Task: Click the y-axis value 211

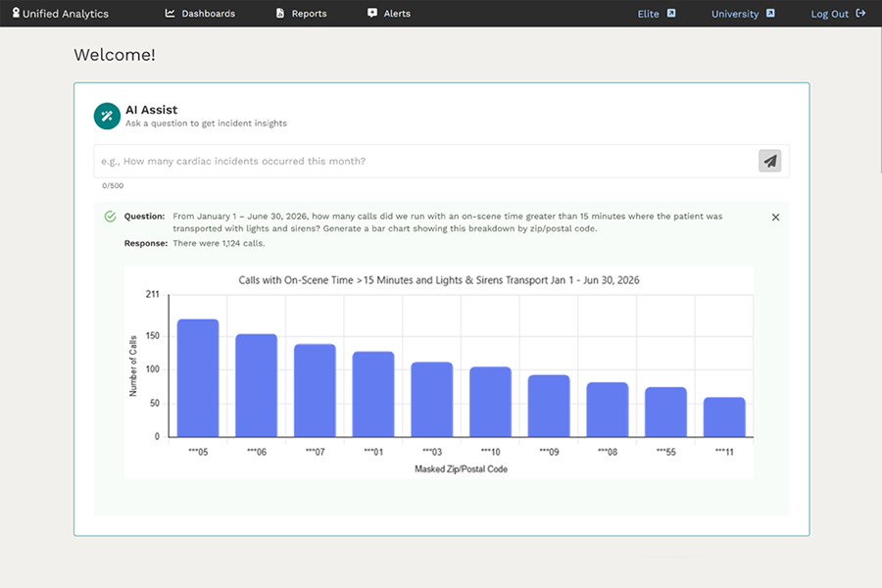Action: coord(153,294)
